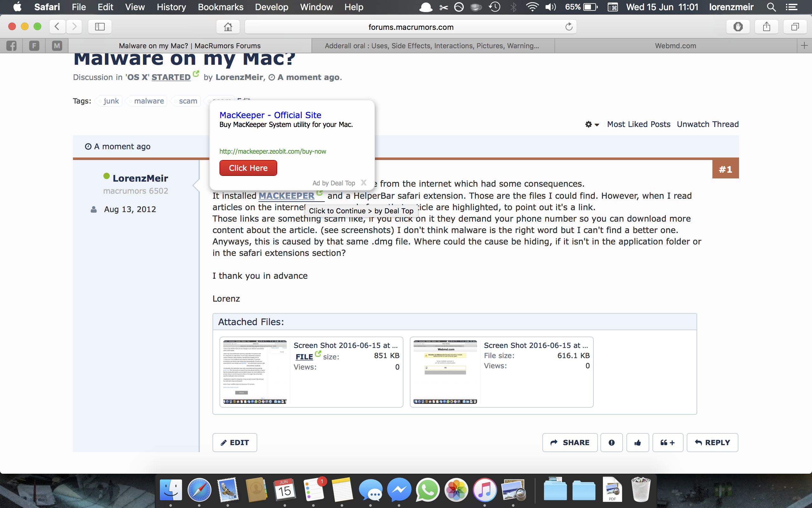Viewport: 812px width, 508px height.
Task: Click the STARTED highlighted ad link
Action: [x=171, y=77]
